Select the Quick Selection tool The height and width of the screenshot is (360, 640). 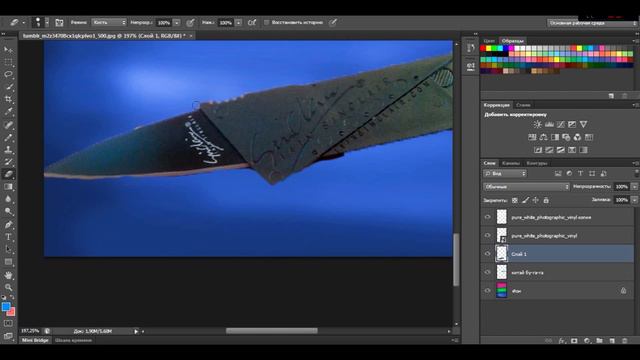[x=8, y=87]
